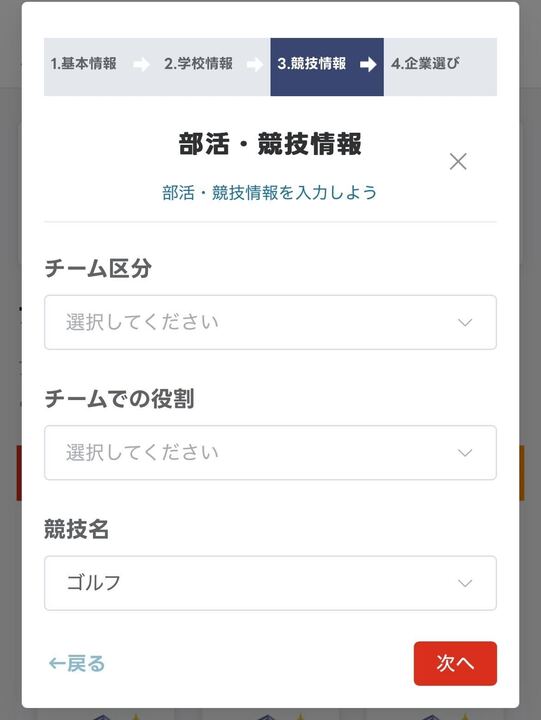Open the チーム区分 選択してください dropdown
This screenshot has height=720, width=541.
click(270, 322)
